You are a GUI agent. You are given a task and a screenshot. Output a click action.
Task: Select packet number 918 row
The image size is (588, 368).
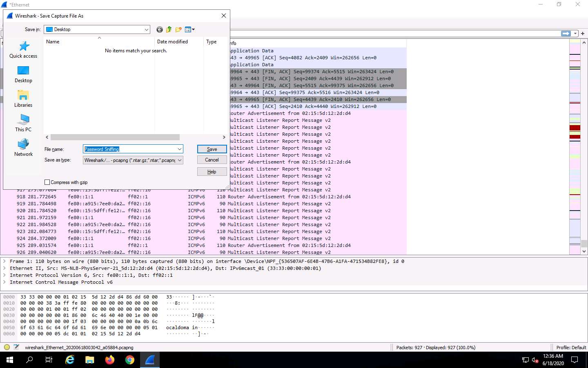(x=203, y=197)
